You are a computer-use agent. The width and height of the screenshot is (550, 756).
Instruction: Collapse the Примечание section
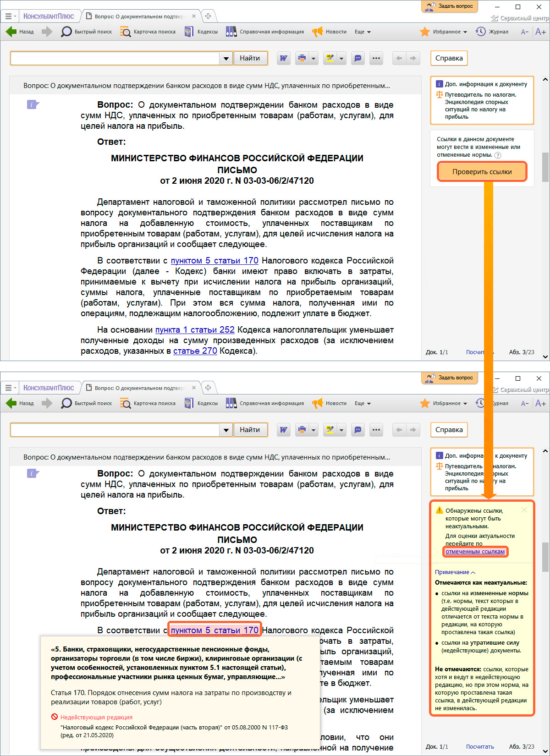pyautogui.click(x=455, y=572)
